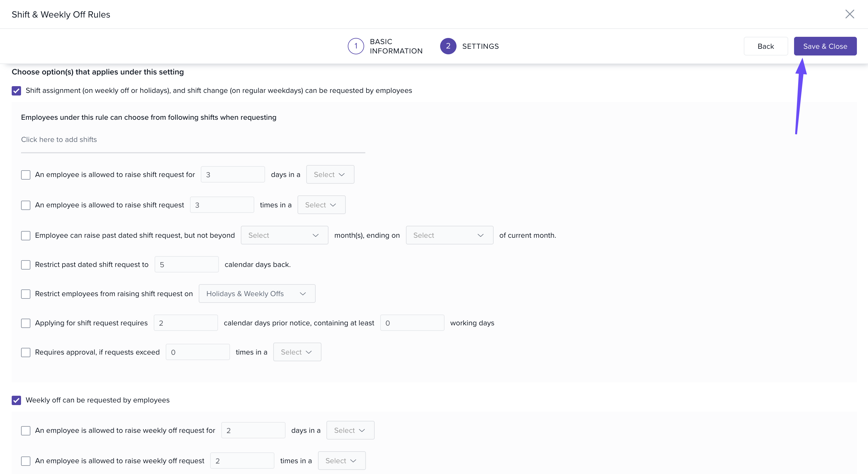
Task: Open 'days in a' Select dropdown for shift request
Action: [330, 174]
